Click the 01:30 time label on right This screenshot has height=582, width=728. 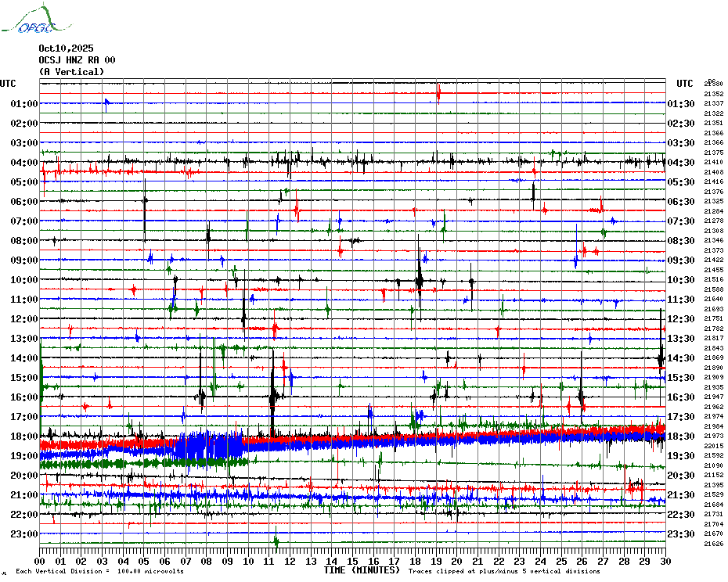[681, 104]
